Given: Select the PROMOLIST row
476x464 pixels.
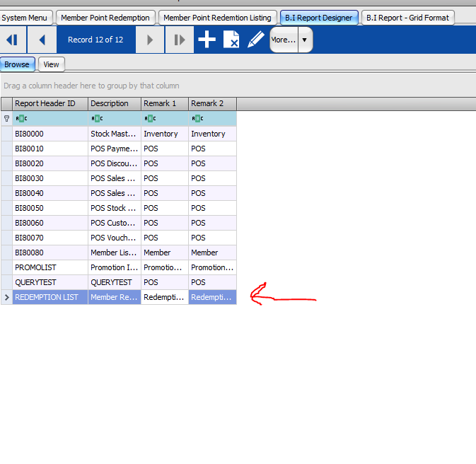Looking at the screenshot, I should [x=50, y=267].
